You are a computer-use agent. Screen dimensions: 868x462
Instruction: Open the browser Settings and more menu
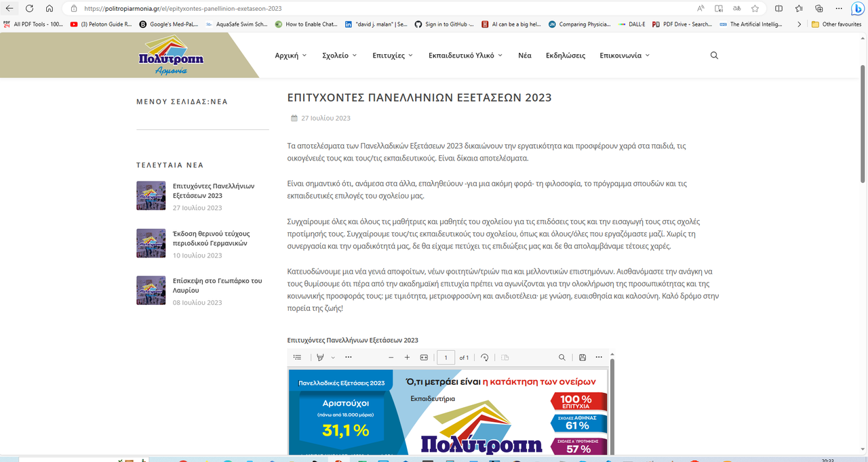839,8
